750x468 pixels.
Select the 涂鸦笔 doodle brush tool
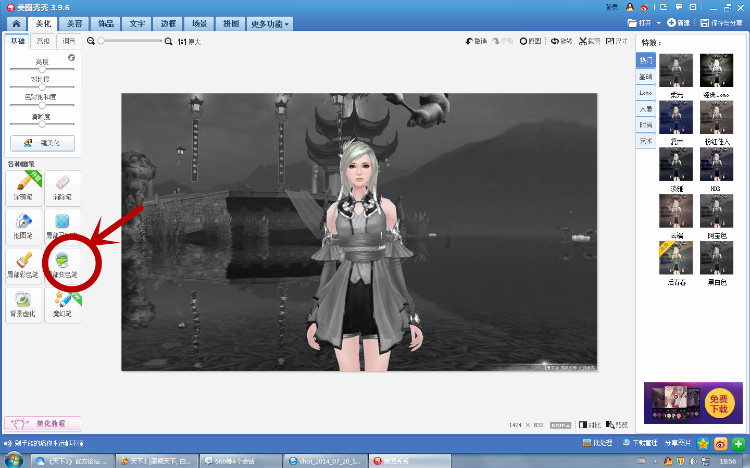(x=23, y=187)
